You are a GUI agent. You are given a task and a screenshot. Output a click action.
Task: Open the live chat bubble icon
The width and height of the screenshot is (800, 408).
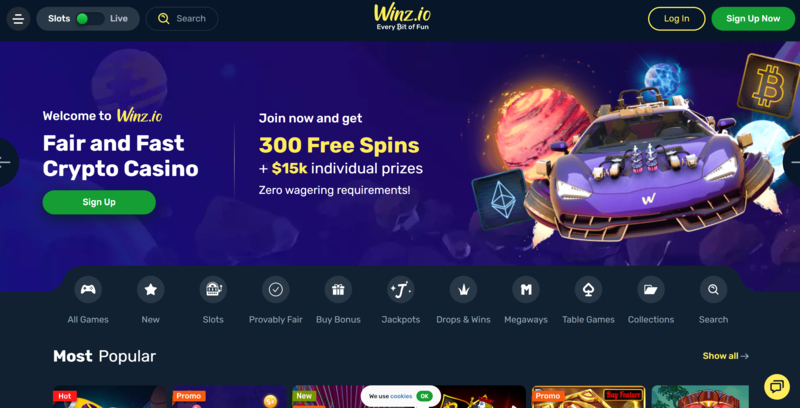coord(777,387)
